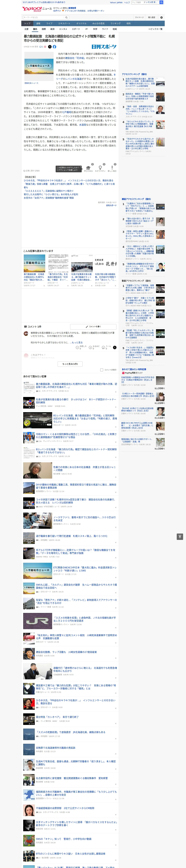186x868 pixels.
Task: Select the ランキング tab
Action: 115,24
